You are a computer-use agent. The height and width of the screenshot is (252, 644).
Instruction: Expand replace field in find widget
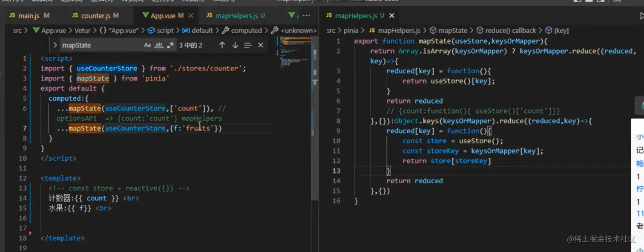pos(55,45)
